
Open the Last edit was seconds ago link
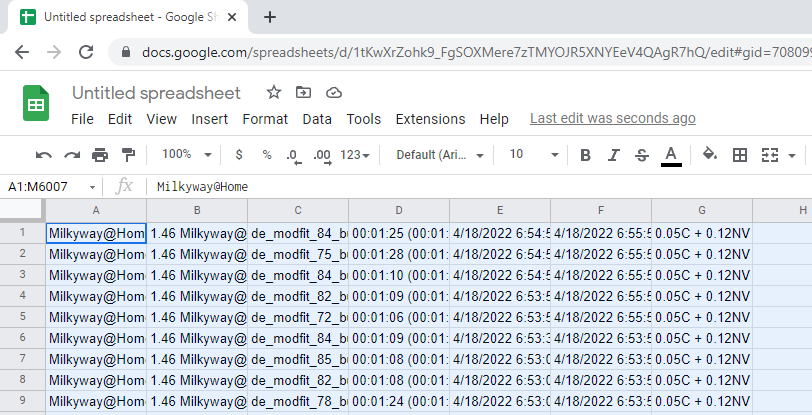point(613,119)
